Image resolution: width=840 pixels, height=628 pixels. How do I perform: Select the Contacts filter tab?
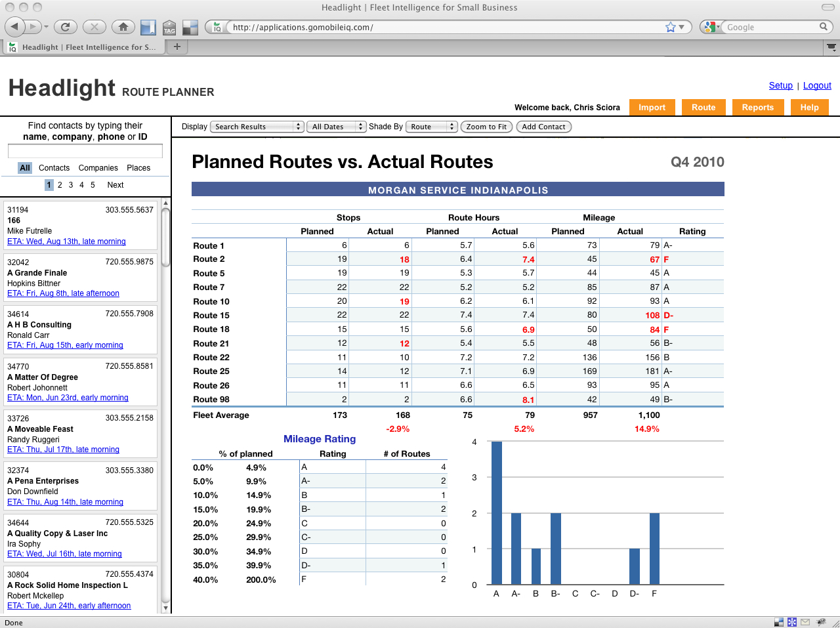[x=54, y=168]
